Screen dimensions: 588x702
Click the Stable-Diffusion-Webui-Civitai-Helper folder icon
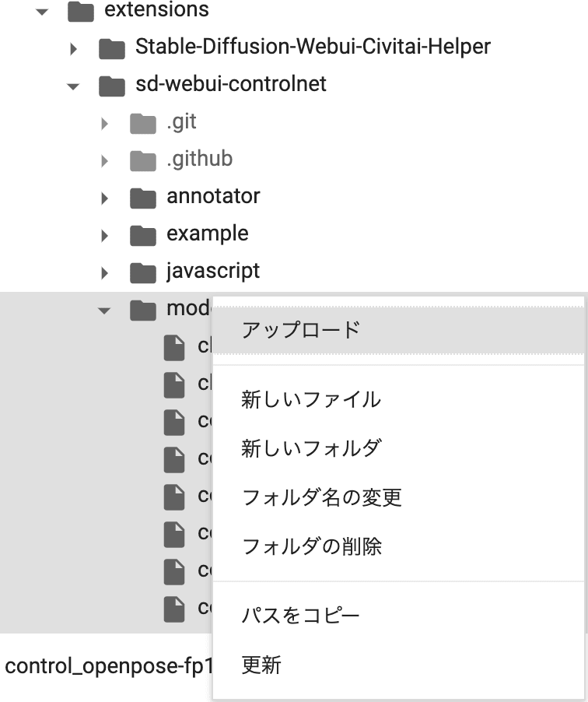113,47
